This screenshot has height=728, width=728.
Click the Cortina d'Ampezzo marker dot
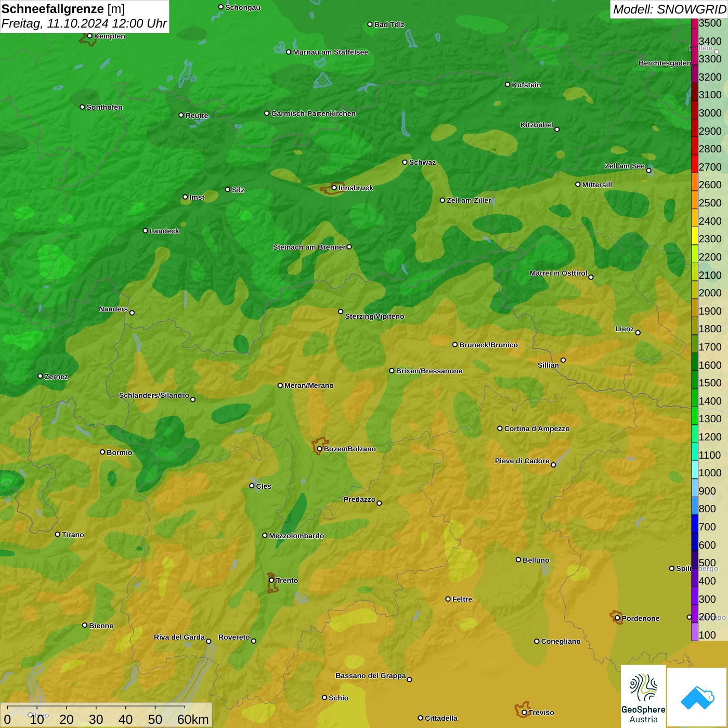tap(500, 428)
